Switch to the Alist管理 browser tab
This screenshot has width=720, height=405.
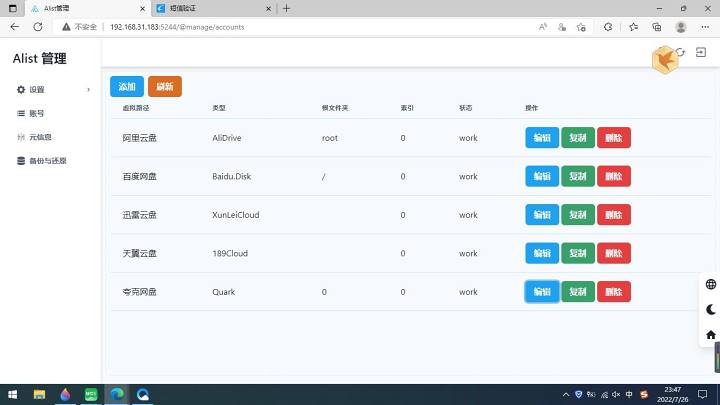click(x=87, y=8)
